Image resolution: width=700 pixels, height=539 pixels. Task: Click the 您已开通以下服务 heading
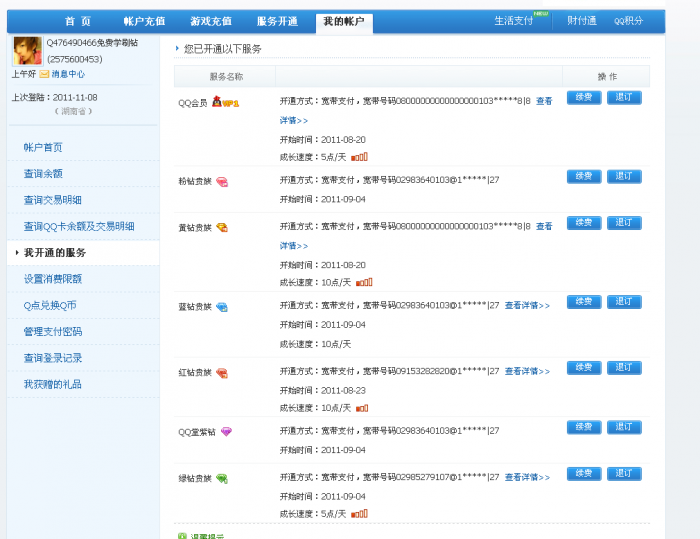point(222,49)
